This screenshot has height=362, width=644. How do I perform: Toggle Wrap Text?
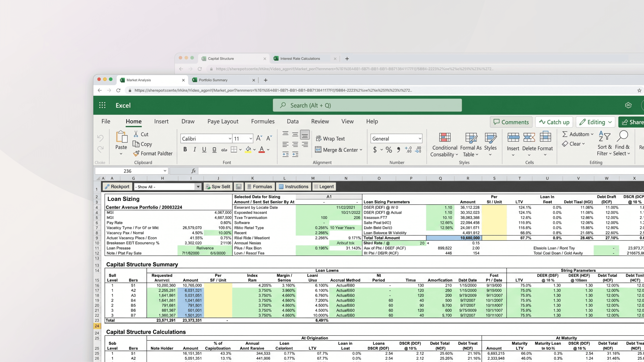click(330, 139)
